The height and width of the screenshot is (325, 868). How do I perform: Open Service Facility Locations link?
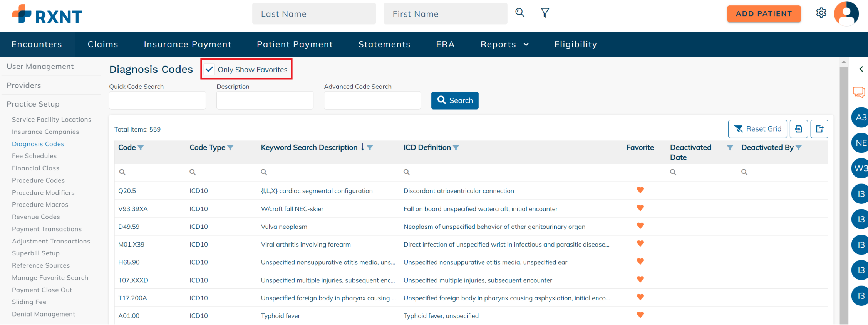click(52, 120)
